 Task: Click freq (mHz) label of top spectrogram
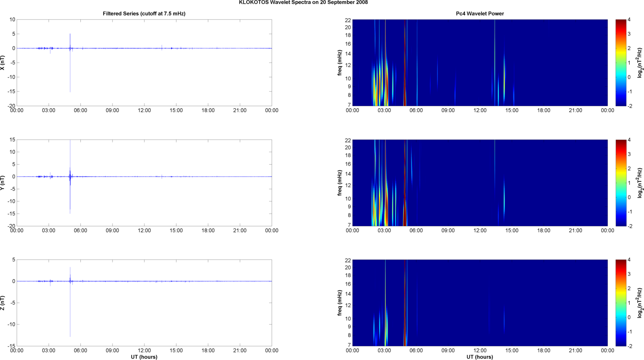tap(340, 63)
